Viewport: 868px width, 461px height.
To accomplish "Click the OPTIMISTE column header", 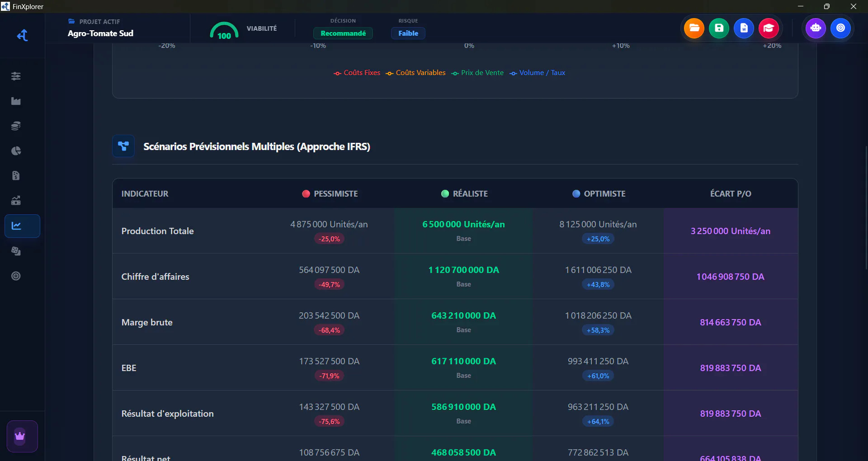I will 599,194.
